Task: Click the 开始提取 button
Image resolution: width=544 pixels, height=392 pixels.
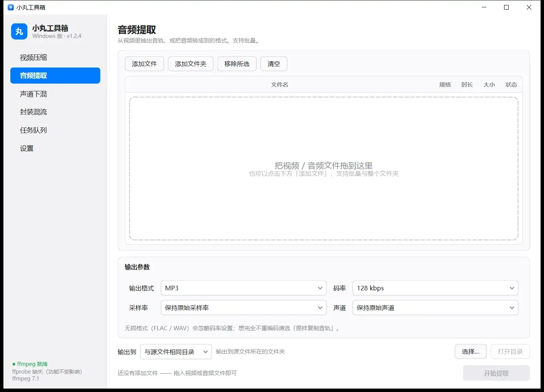Action: point(496,373)
